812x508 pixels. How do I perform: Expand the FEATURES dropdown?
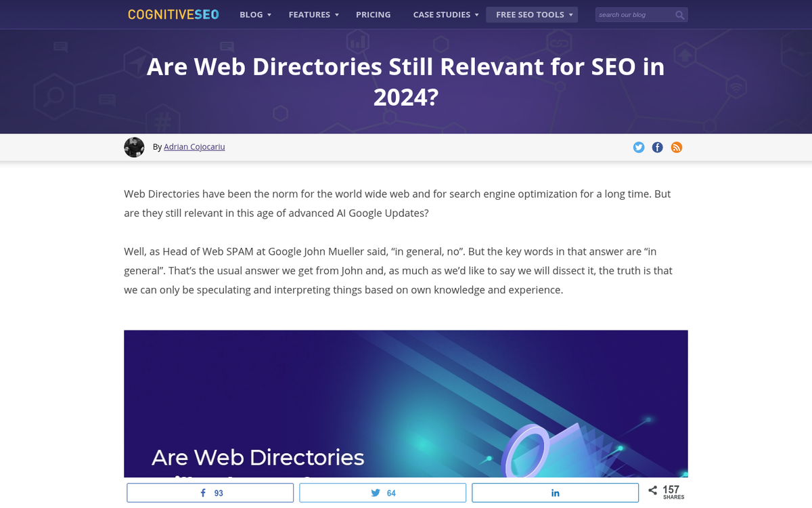309,14
